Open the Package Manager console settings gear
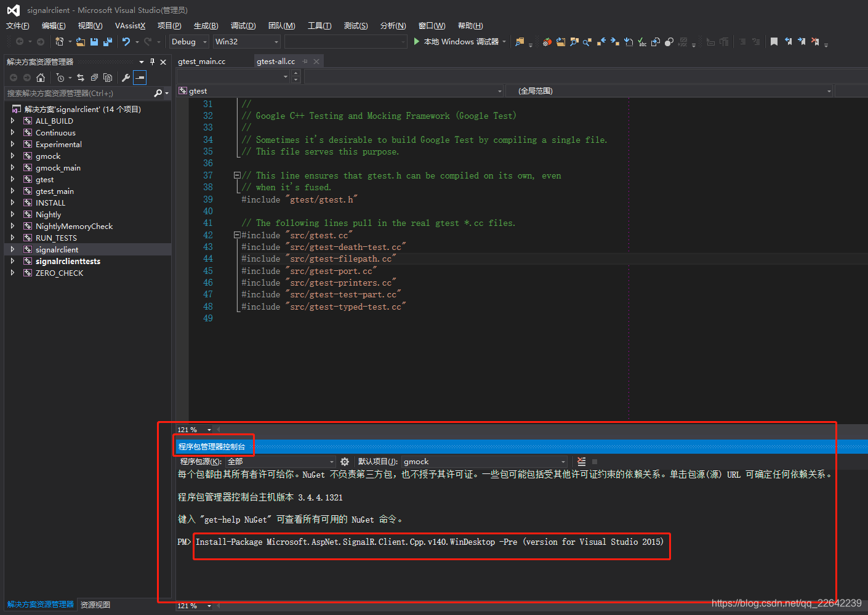This screenshot has height=615, width=868. (345, 461)
